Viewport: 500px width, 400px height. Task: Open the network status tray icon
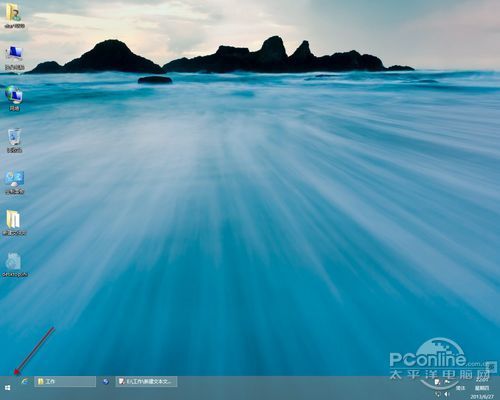(x=438, y=394)
